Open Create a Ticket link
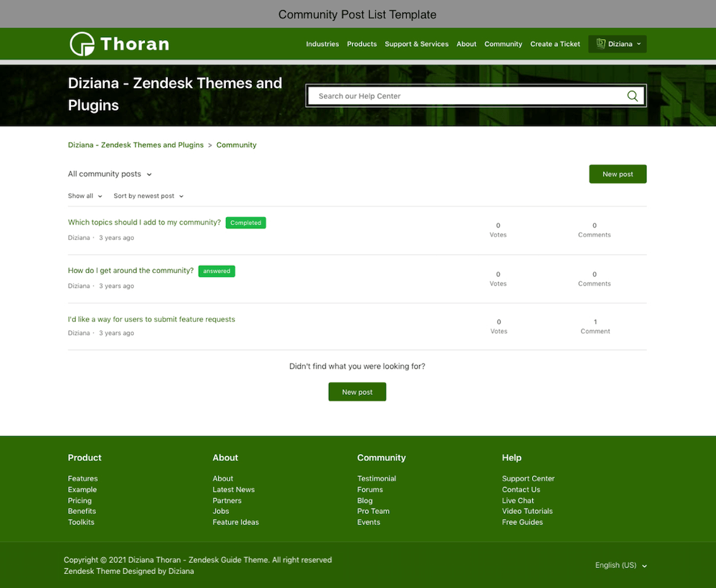The width and height of the screenshot is (716, 588). (555, 44)
